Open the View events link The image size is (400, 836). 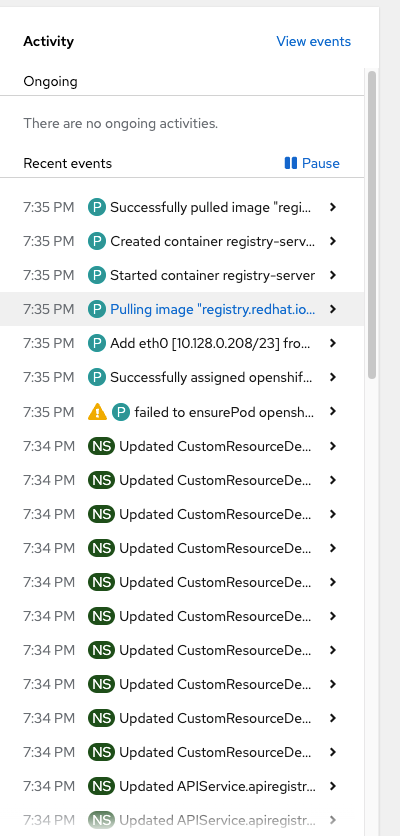click(x=314, y=42)
